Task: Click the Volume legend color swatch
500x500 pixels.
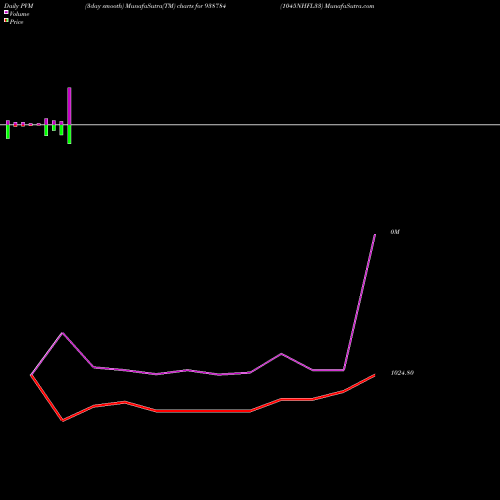Action: point(6,12)
